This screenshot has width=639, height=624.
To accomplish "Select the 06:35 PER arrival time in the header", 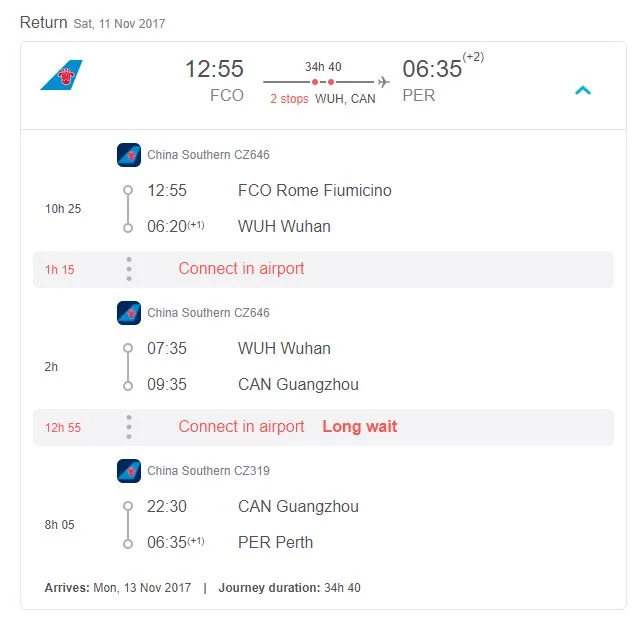I will [432, 69].
